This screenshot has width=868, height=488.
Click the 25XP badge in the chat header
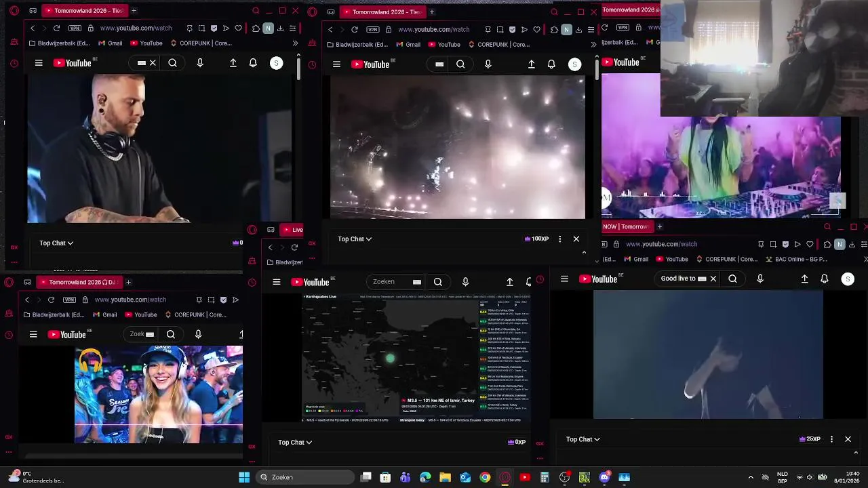(810, 439)
